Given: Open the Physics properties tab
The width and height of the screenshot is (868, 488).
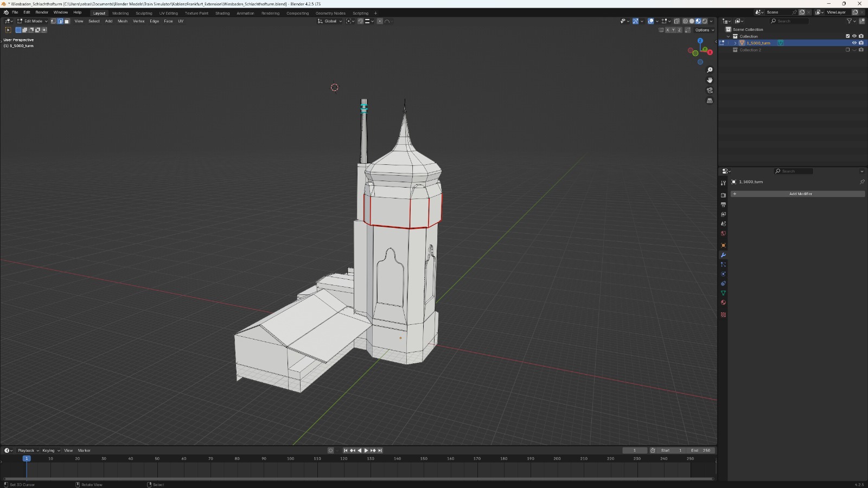Looking at the screenshot, I should [723, 274].
